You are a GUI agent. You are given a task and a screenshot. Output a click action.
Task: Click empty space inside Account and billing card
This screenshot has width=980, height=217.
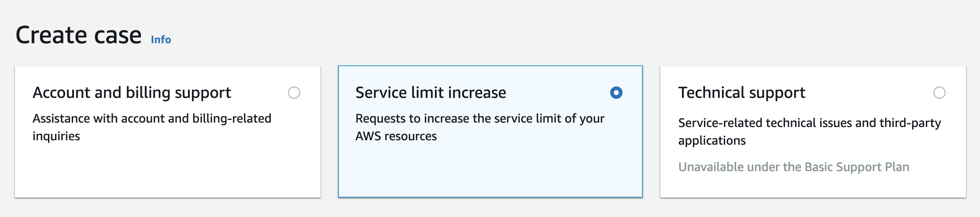[167, 172]
